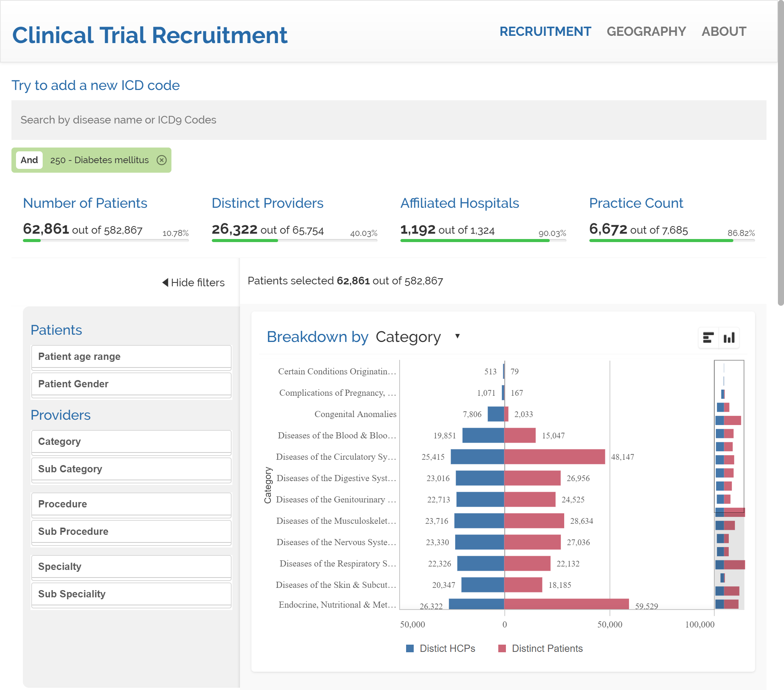Click the Hide filters link
The height and width of the screenshot is (690, 784).
pyautogui.click(x=193, y=282)
